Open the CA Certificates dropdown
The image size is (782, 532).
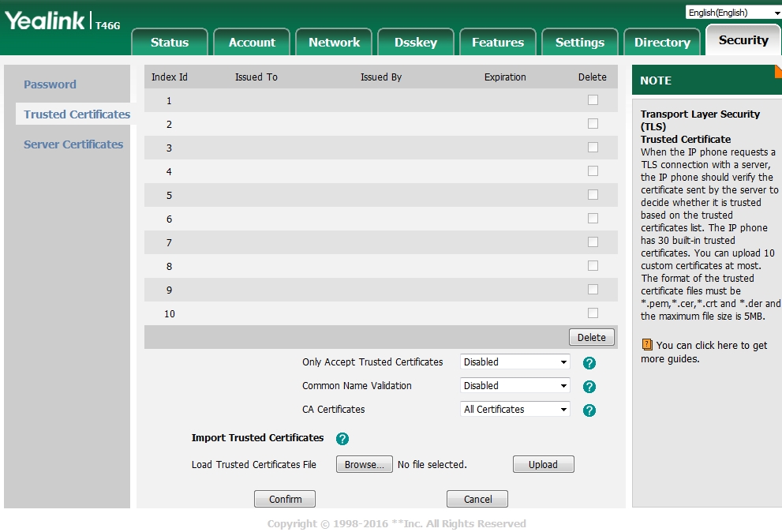(x=514, y=410)
